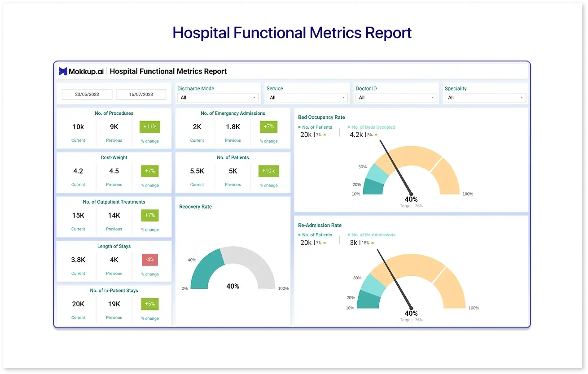This screenshot has height=374, width=588.
Task: Click the No. of Outpatient Treatments title
Action: (114, 202)
